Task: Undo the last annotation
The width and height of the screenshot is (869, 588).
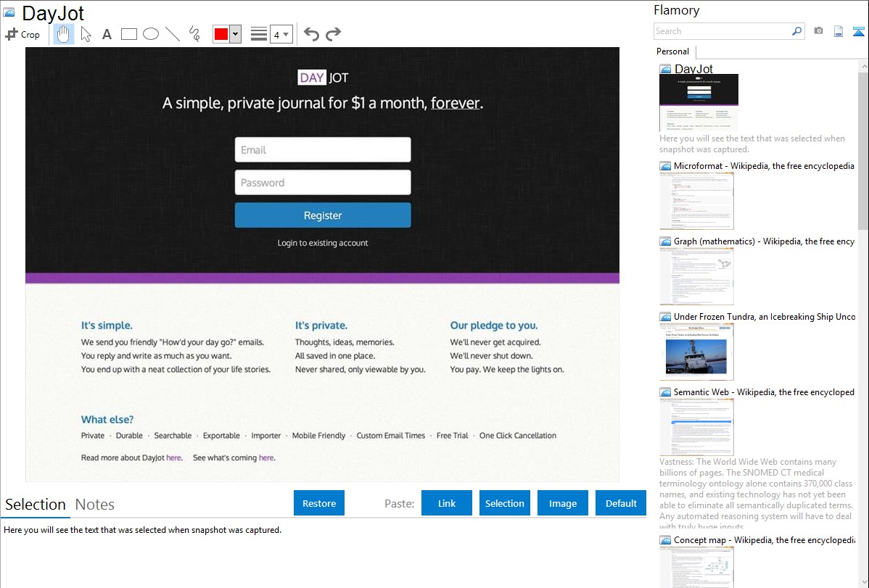Action: click(x=311, y=34)
